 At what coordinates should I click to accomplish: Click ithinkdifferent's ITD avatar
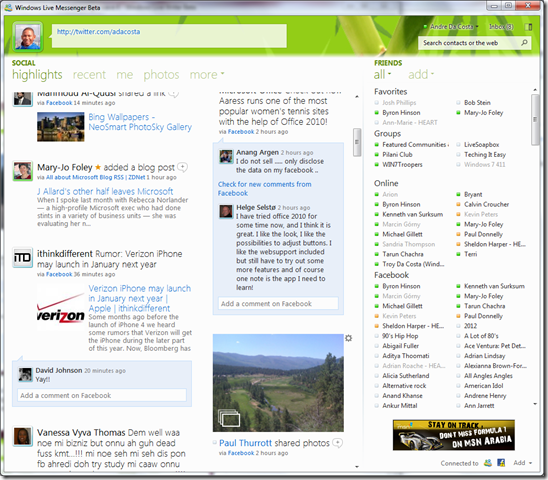point(22,258)
